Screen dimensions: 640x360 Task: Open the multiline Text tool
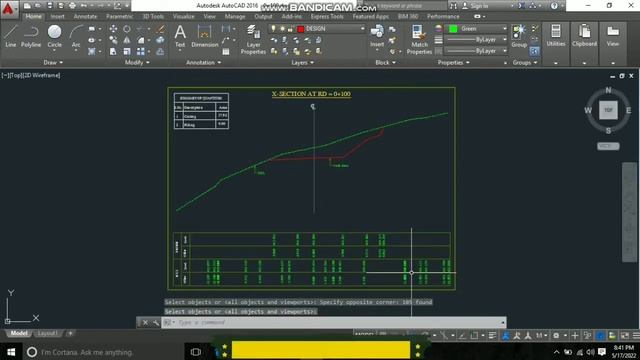point(180,36)
